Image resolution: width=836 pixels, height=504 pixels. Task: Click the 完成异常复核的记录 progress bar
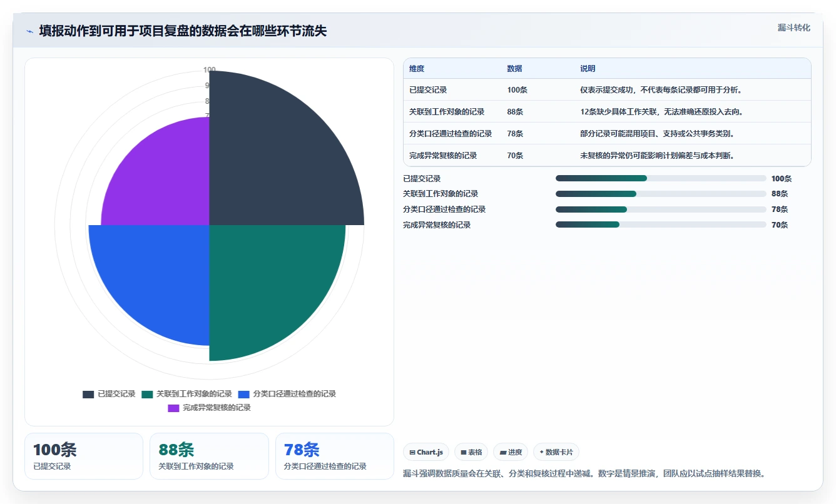tap(661, 224)
